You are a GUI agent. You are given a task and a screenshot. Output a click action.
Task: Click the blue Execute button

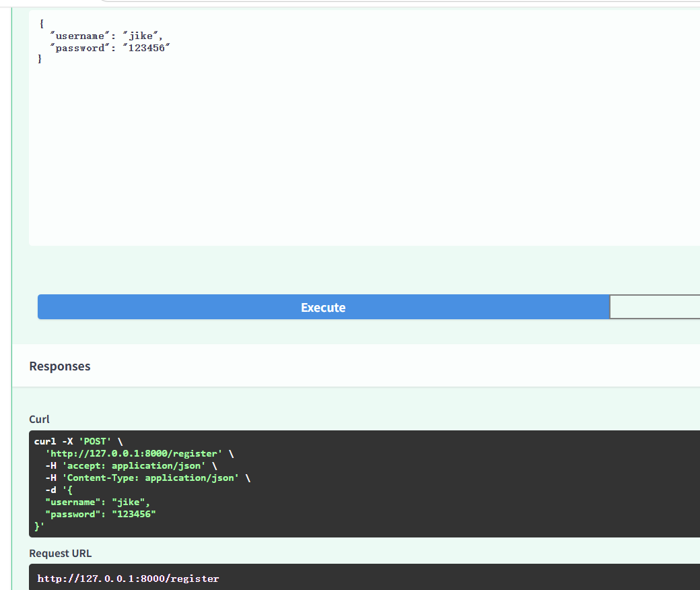pyautogui.click(x=323, y=307)
